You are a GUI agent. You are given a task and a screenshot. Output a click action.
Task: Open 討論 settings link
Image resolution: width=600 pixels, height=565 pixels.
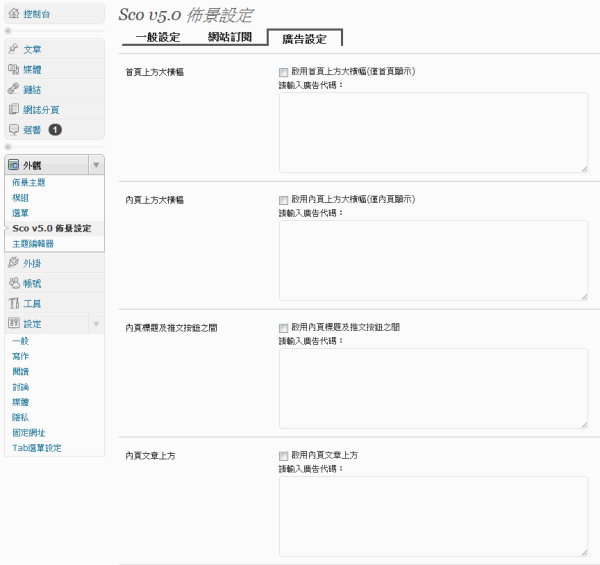20,387
